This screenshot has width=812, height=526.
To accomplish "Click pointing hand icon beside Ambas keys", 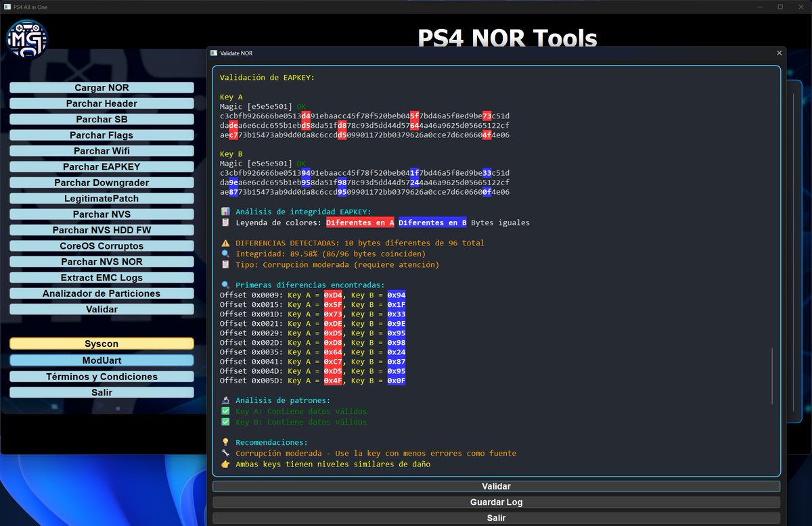I will point(225,464).
